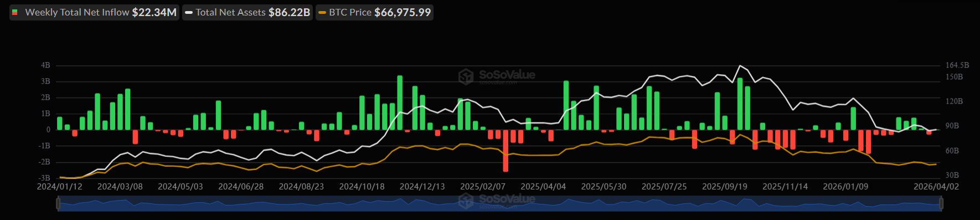Click the 4B left axis label
Screen dimensions: 980x220
tap(45, 65)
